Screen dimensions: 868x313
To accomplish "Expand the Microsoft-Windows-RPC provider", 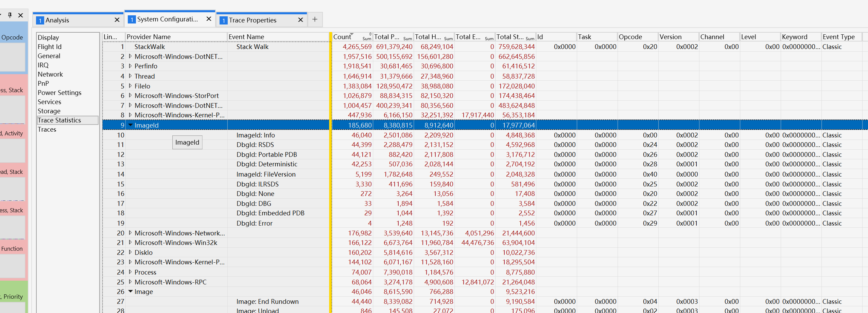I will pos(130,282).
